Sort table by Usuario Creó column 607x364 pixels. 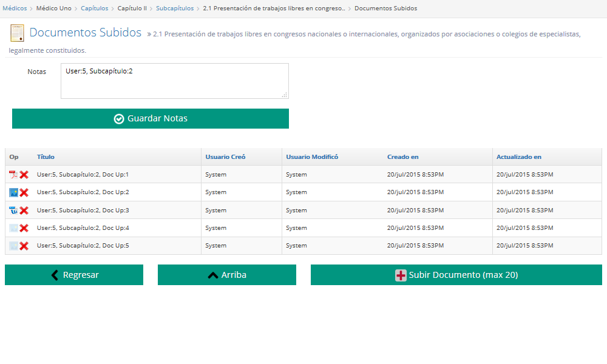point(225,157)
